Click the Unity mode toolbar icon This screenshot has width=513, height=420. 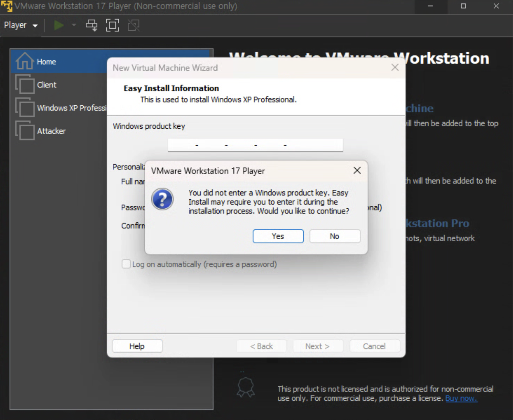pos(134,25)
